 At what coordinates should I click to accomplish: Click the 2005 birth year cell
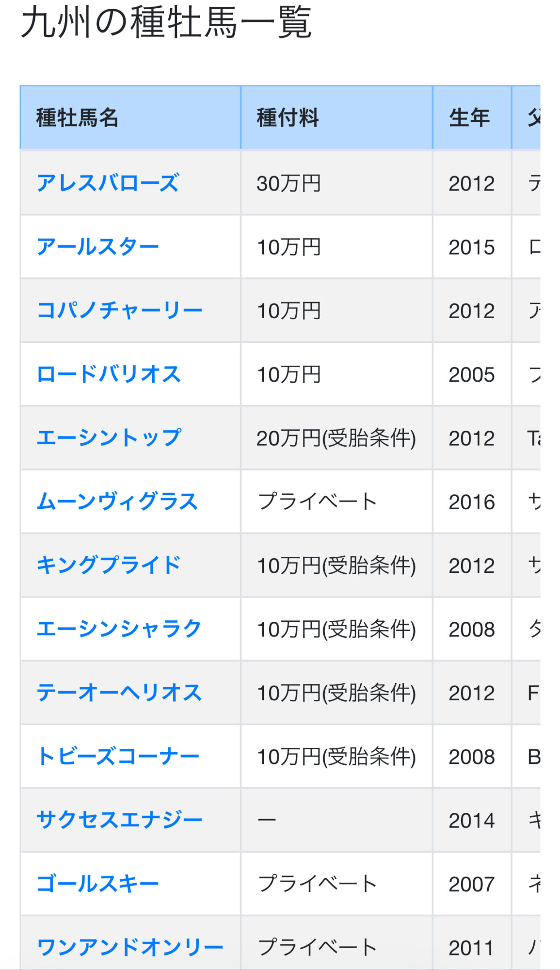tap(471, 374)
